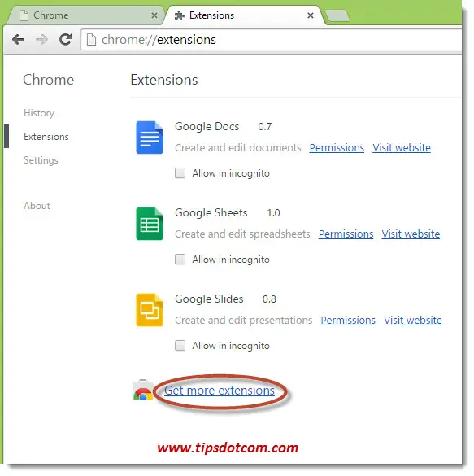Viewport: 474px width, 476px height.
Task: Click the 'Create and edit presentations' description
Action: 244,321
